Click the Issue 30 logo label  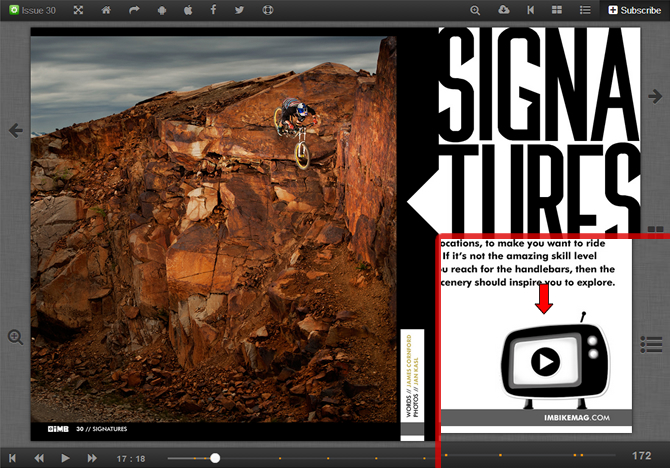tap(33, 10)
